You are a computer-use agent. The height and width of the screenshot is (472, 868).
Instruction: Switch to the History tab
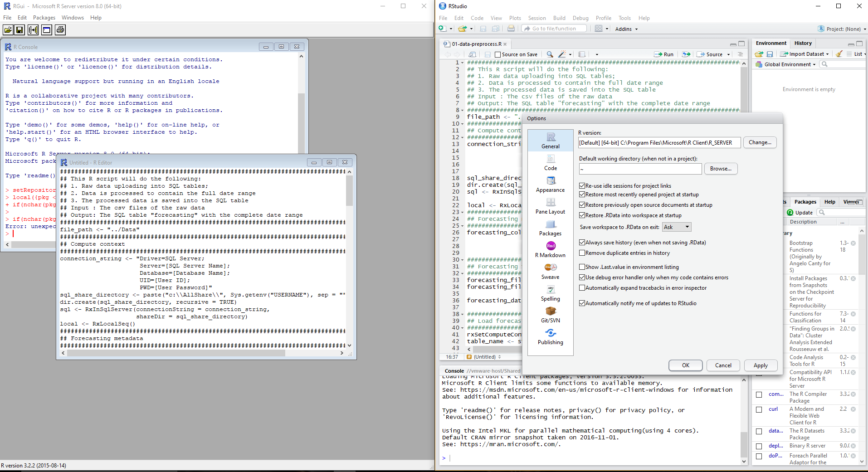coord(803,43)
